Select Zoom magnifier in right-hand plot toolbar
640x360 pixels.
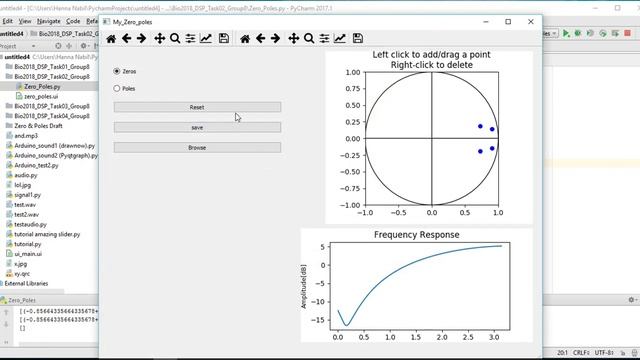309,38
